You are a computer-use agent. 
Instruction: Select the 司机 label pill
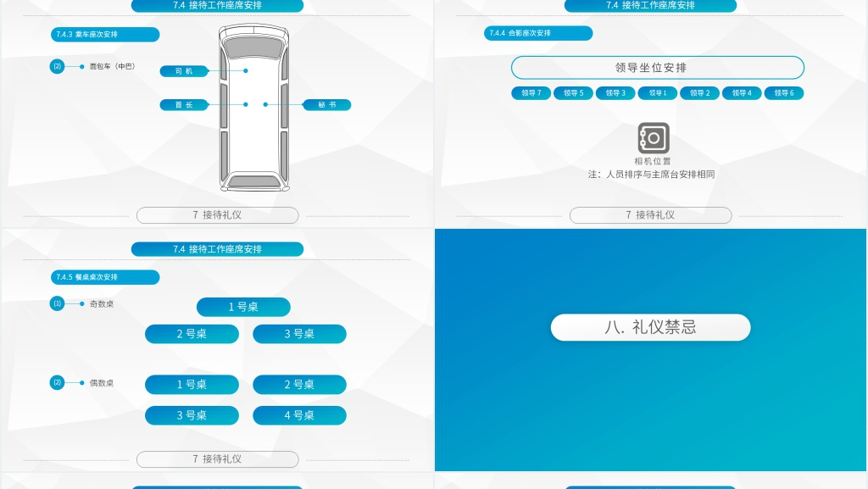(184, 71)
